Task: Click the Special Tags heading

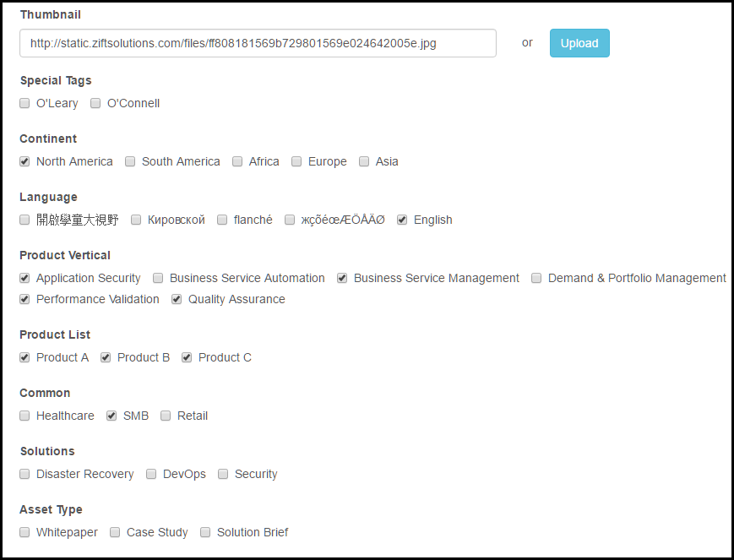Action: click(x=56, y=80)
